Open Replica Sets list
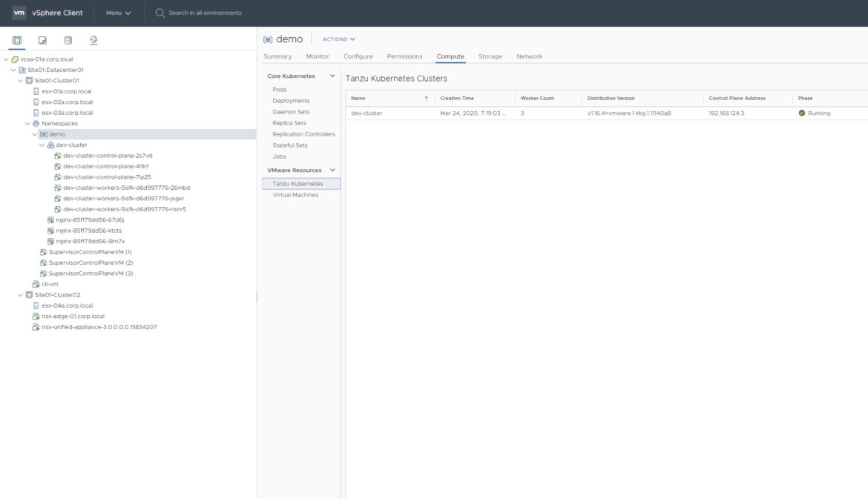 click(x=289, y=123)
